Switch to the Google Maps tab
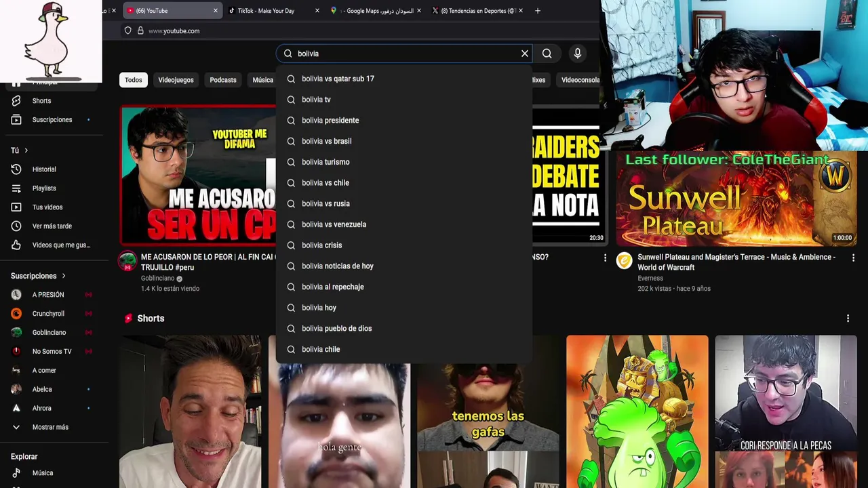This screenshot has width=868, height=488. [375, 11]
